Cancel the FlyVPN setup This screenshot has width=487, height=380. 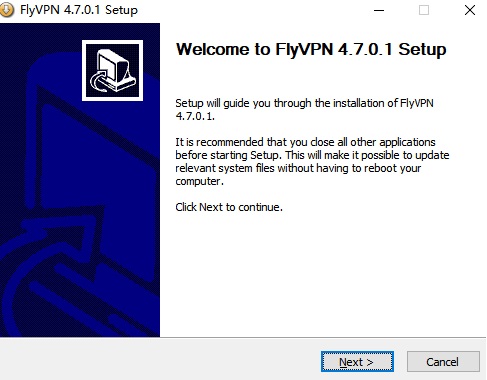443,362
